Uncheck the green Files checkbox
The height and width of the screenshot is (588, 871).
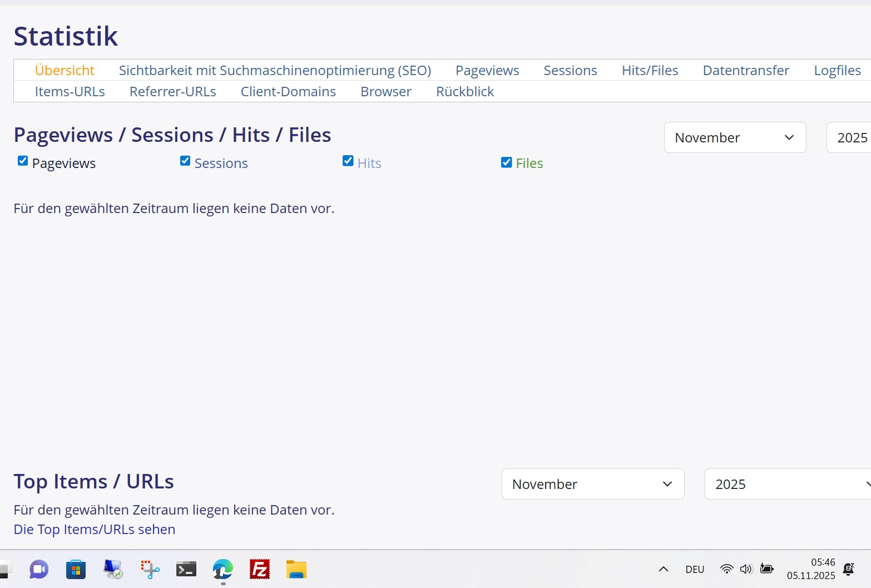[x=506, y=162]
